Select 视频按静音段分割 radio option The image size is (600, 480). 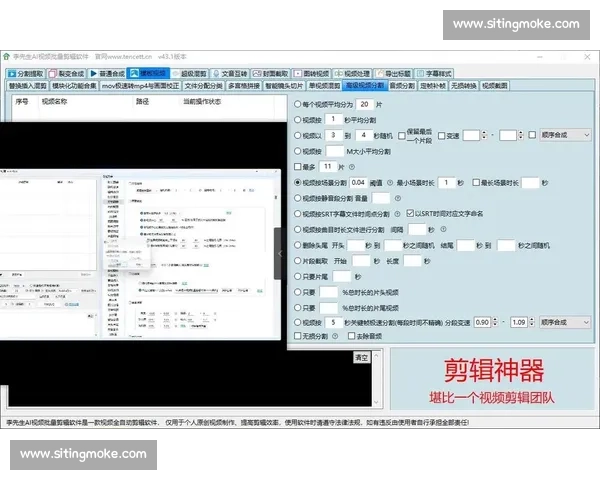(297, 198)
